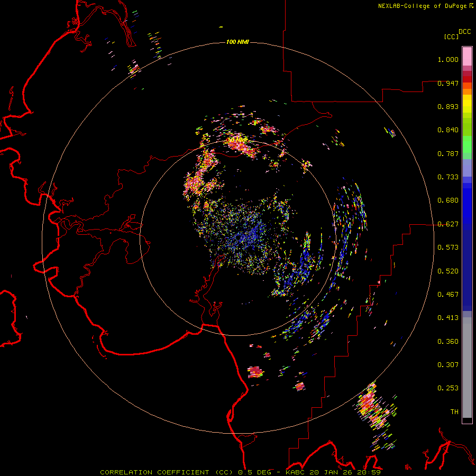The width and height of the screenshot is (476, 476).
Task: Click the 0.360 color scale value
Action: 448,342
